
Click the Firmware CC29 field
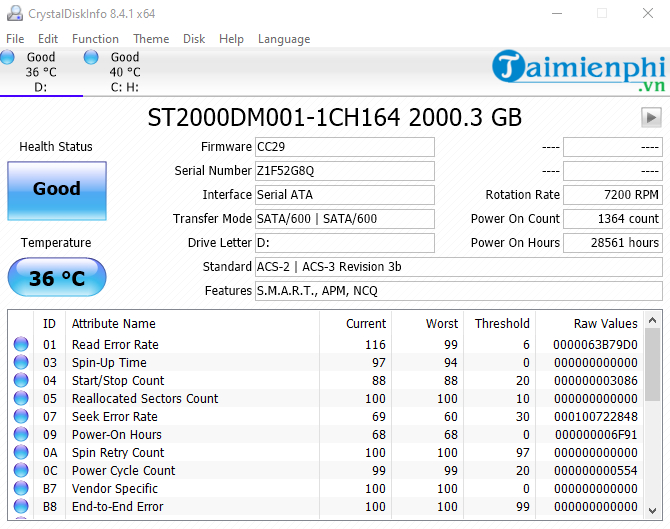click(x=344, y=147)
